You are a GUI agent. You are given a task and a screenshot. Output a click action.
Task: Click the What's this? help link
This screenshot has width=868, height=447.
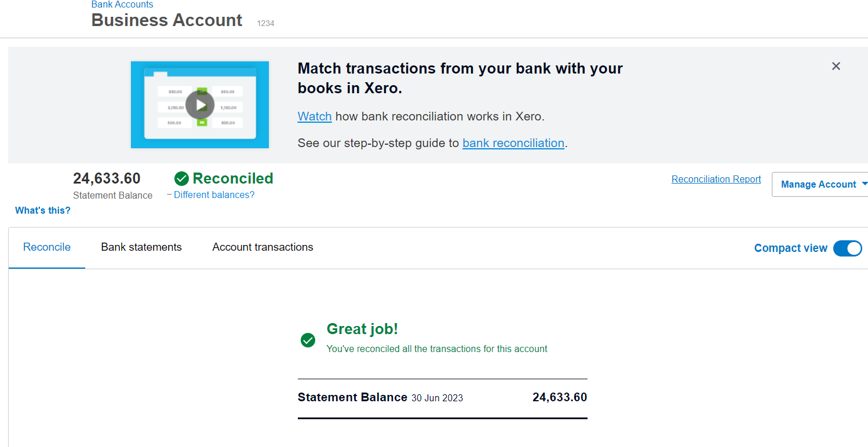point(43,211)
